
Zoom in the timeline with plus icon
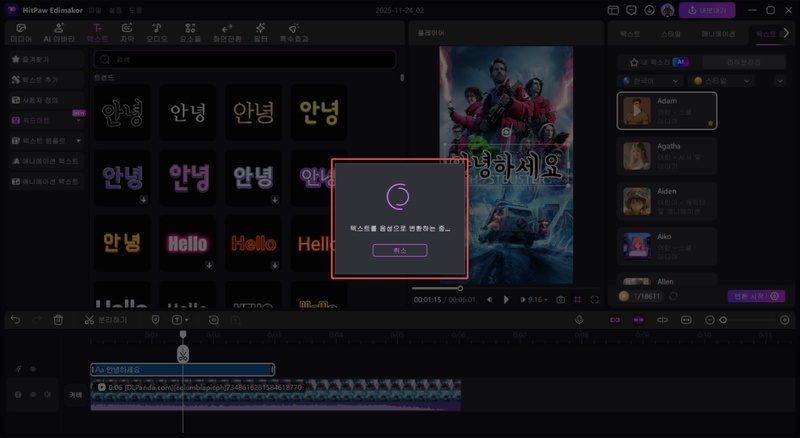click(x=785, y=320)
